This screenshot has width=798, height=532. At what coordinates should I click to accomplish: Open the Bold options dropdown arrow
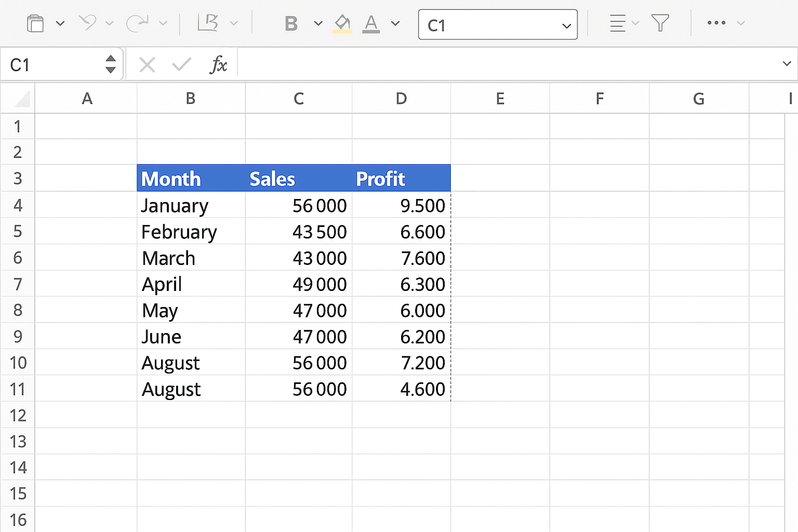pyautogui.click(x=318, y=23)
